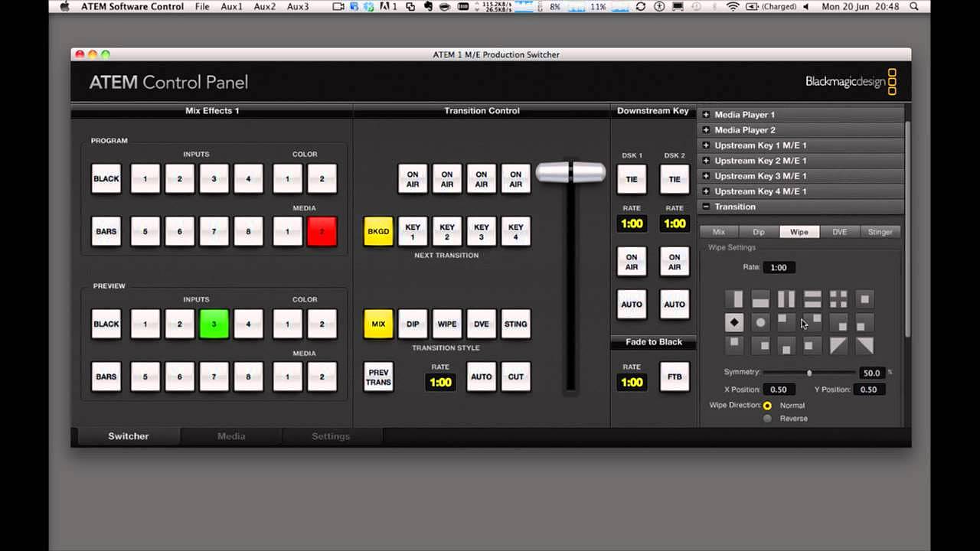The image size is (980, 551).
Task: Select the diagonal wipe beside the left-center box
Action: (838, 346)
